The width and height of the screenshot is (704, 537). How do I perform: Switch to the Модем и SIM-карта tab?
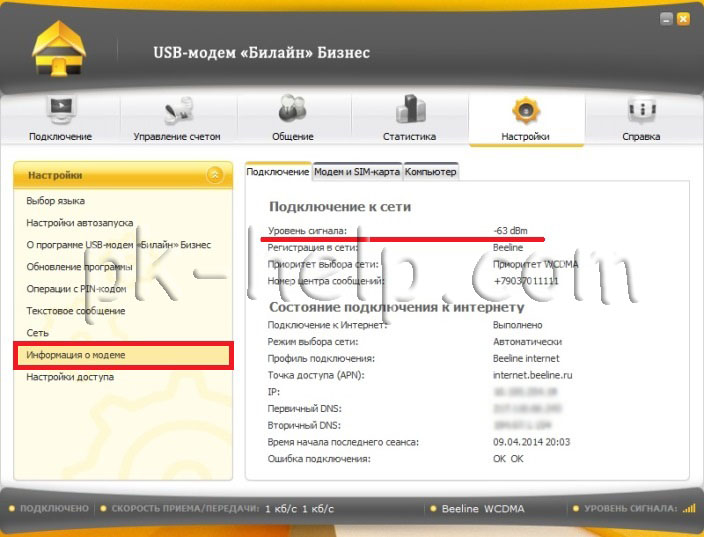(x=357, y=172)
